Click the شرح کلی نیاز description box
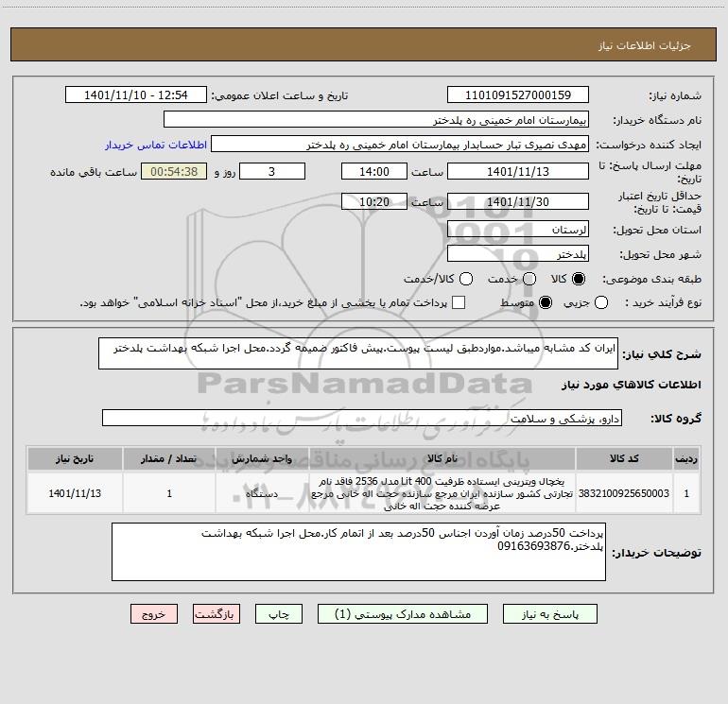Screen dimensions: 728x704 358,353
